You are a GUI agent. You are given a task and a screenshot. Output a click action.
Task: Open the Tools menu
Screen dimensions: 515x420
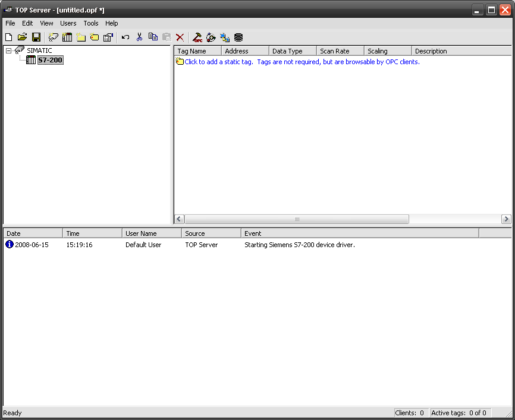pyautogui.click(x=91, y=23)
